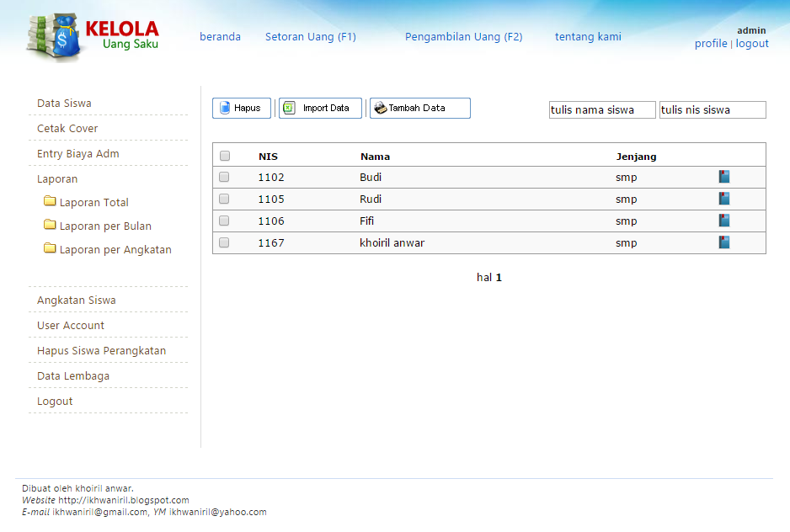
Task: Go to page 1 in pagination
Action: click(499, 278)
